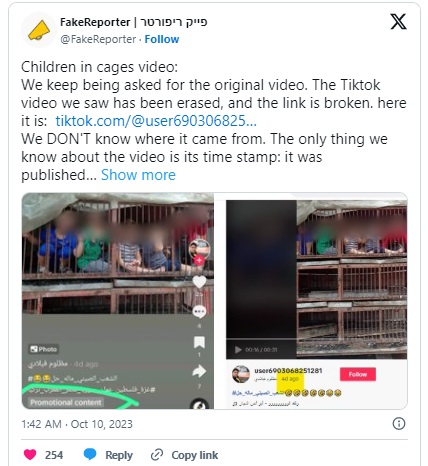The height and width of the screenshot is (466, 428).
Task: Like the tweet with heart icon
Action: point(30,454)
